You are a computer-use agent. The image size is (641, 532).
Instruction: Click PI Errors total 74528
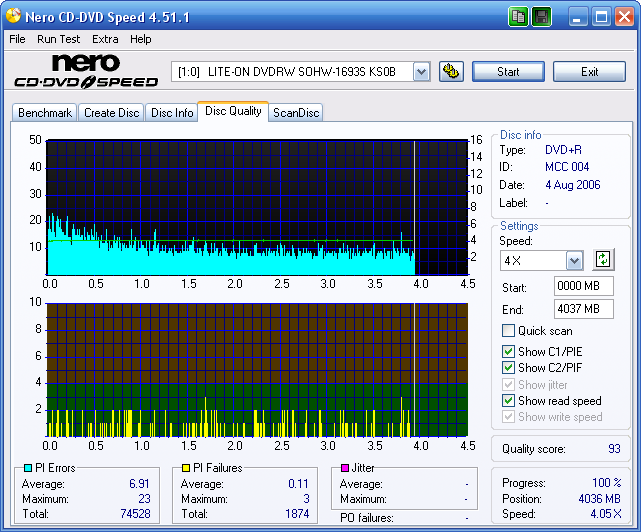coord(135,514)
